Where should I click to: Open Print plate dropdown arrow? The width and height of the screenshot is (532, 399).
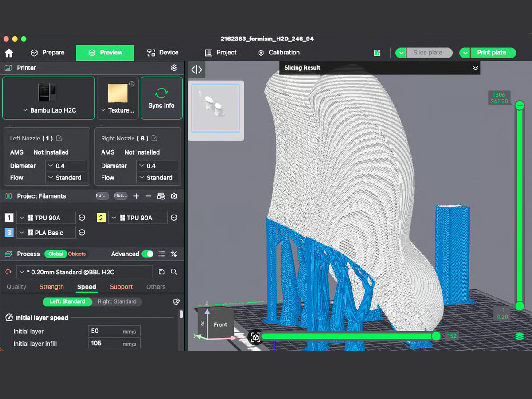[465, 53]
